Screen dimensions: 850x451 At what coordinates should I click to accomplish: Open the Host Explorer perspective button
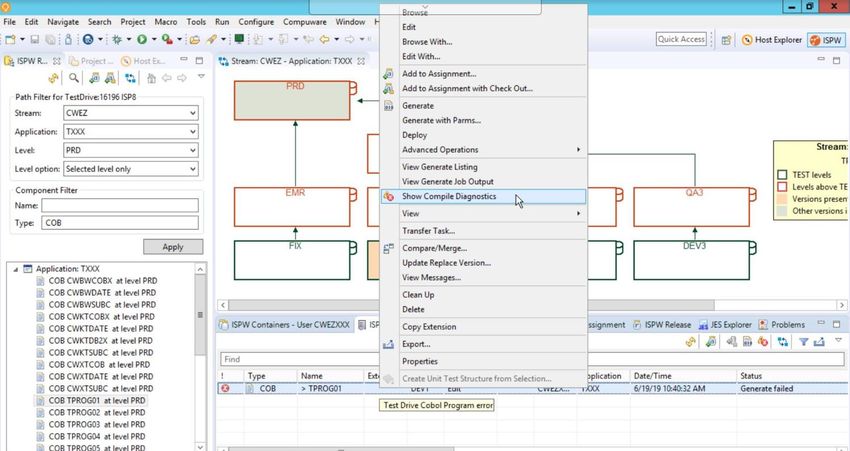[x=771, y=40]
